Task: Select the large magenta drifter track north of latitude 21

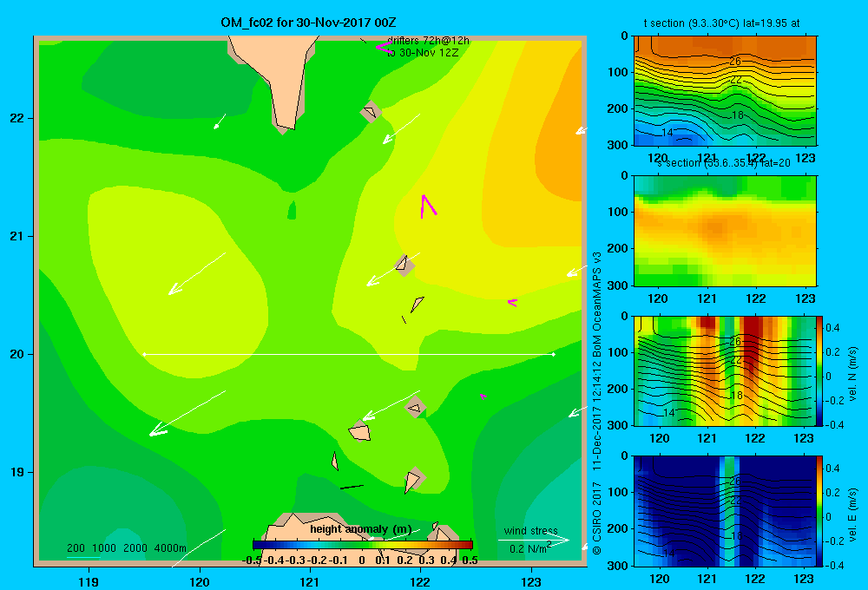Action: [428, 206]
